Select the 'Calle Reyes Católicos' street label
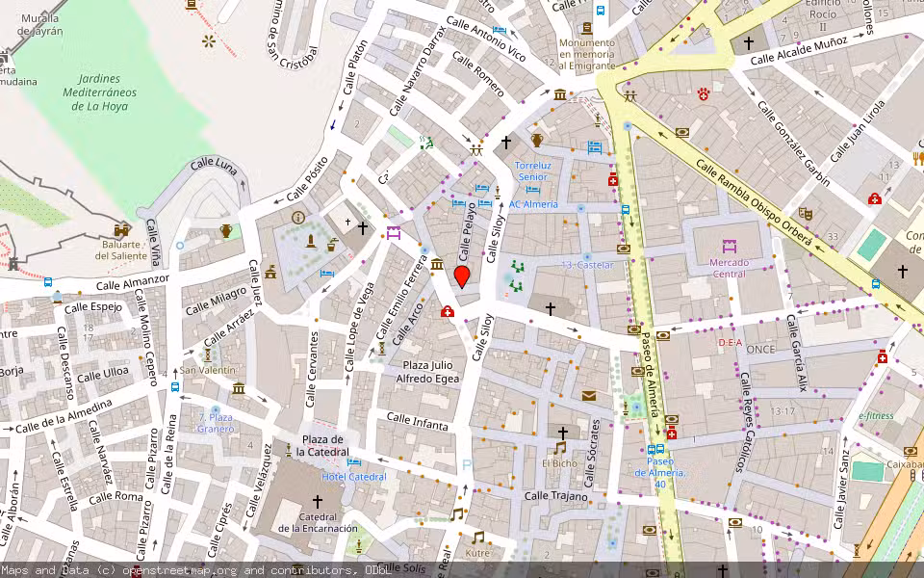The height and width of the screenshot is (578, 924). 744,422
